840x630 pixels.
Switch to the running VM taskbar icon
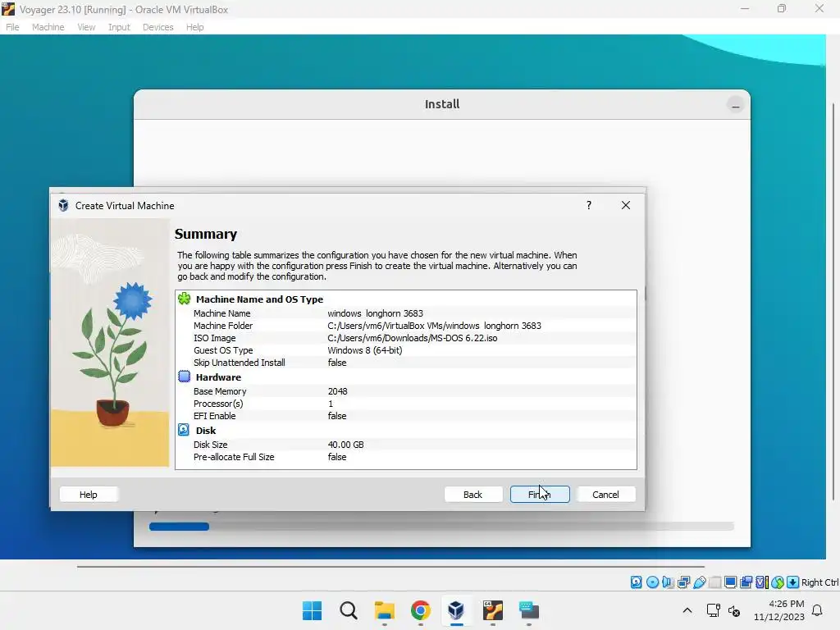click(x=493, y=610)
